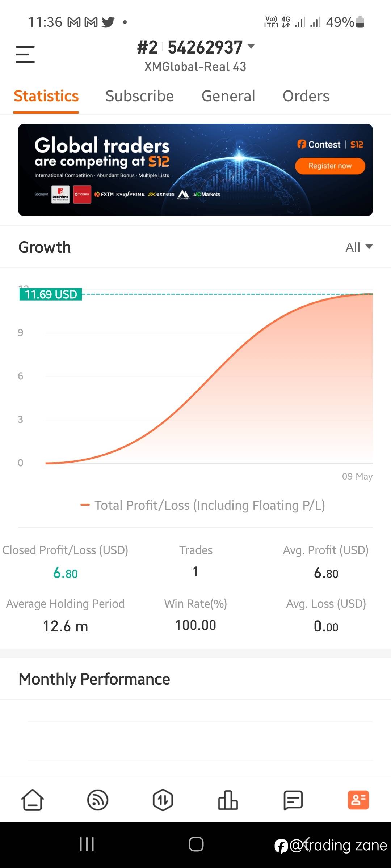Open the Orders tab
391x868 pixels.
coord(306,96)
